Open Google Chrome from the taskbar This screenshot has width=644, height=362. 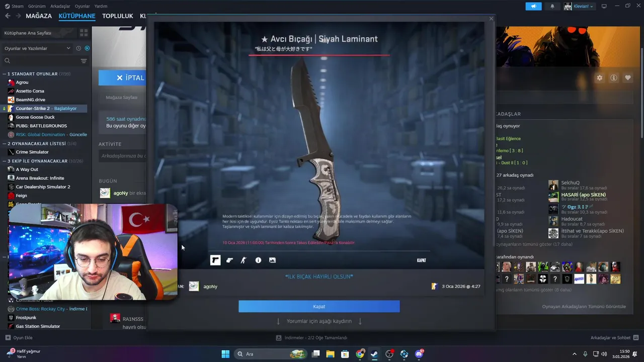point(360,354)
